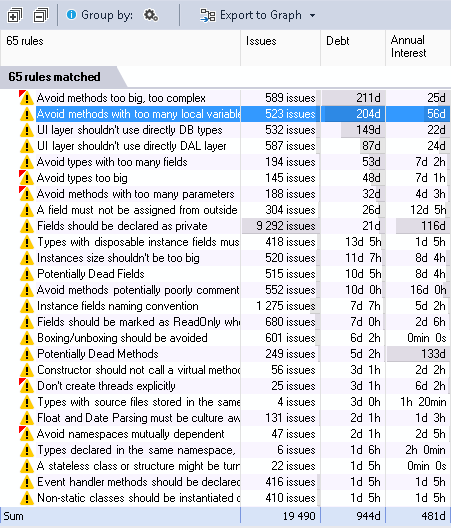Select rule Boxing/unboxing should be avoided

122,338
